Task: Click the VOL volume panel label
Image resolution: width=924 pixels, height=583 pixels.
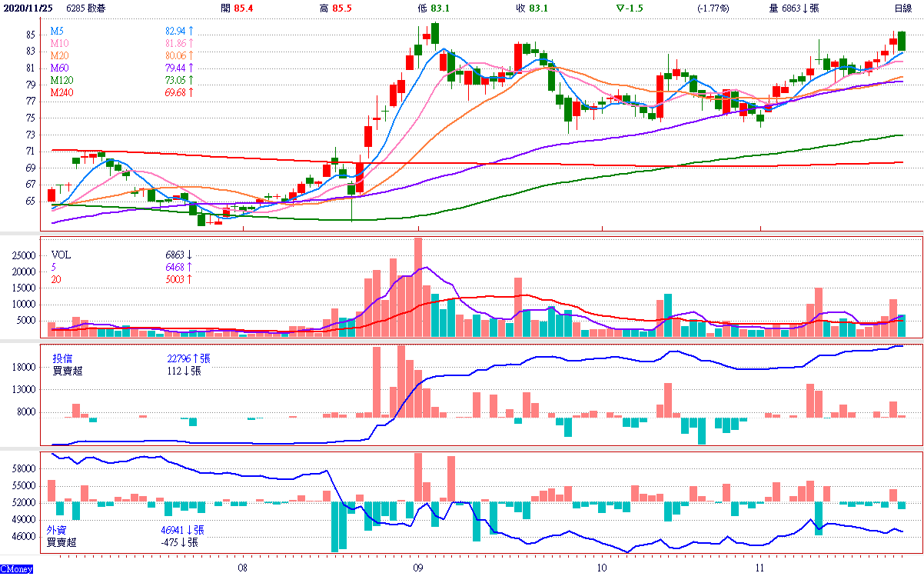Action: [x=61, y=255]
